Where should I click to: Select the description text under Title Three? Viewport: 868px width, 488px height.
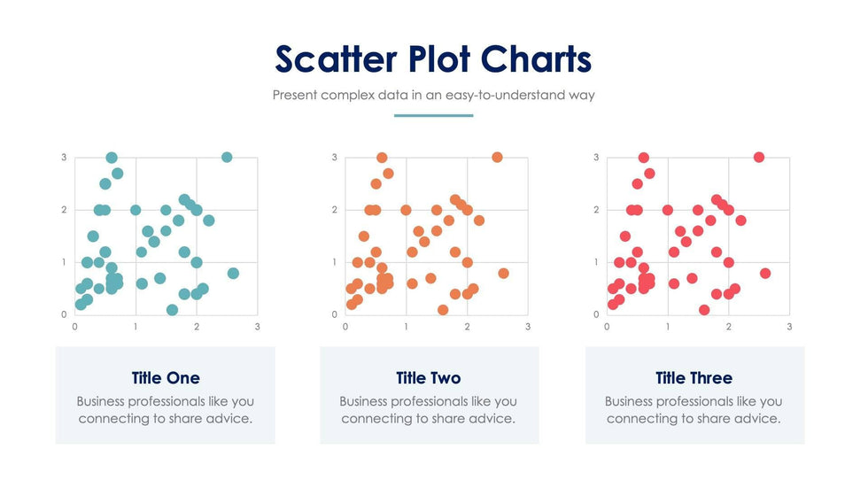click(694, 410)
